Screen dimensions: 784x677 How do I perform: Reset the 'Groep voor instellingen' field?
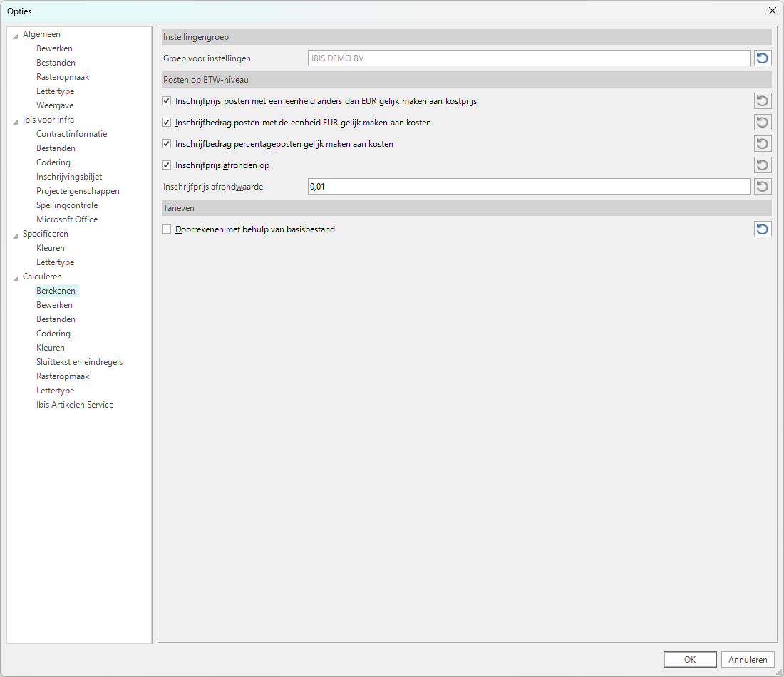763,58
